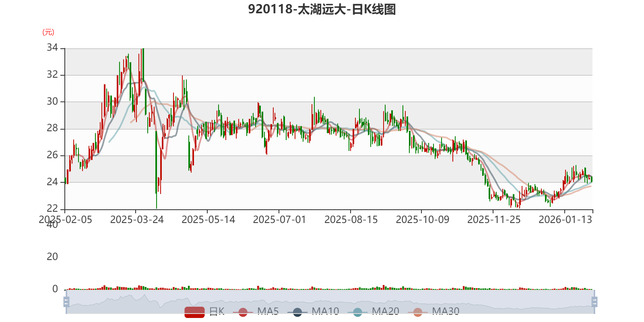Screen dimensions: 644x322
Task: Click the (元) unit label
Action: (48, 32)
